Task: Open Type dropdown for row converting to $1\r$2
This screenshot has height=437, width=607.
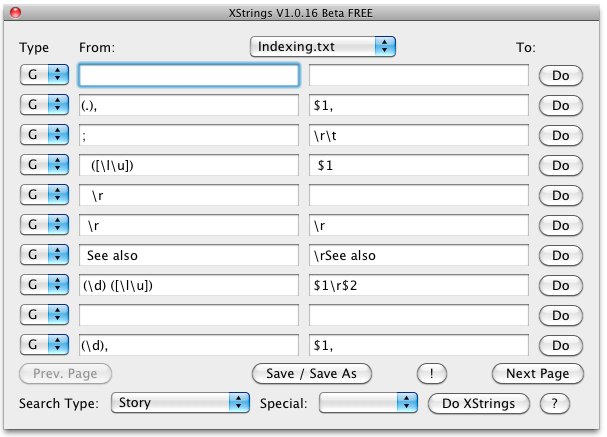Action: click(45, 284)
